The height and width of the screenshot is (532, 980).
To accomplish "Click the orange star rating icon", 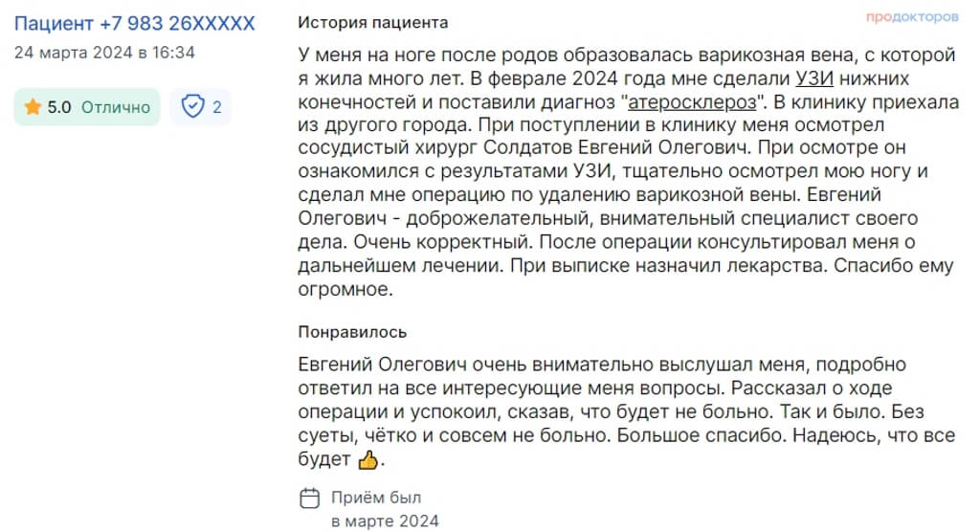I will [33, 107].
